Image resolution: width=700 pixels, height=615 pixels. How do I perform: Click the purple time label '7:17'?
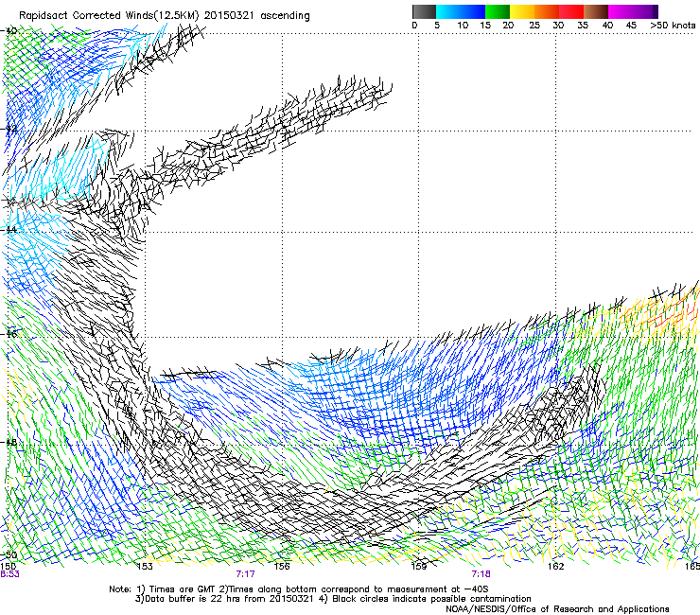pos(246,574)
